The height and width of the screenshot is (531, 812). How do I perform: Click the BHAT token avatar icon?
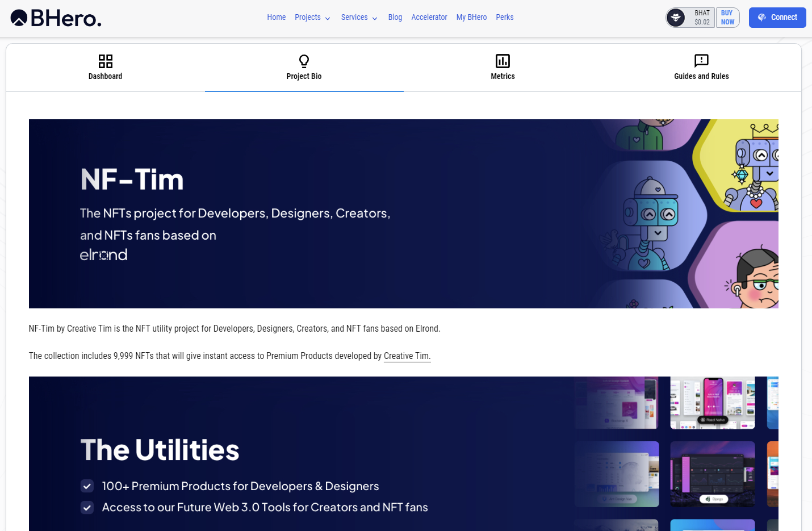676,18
